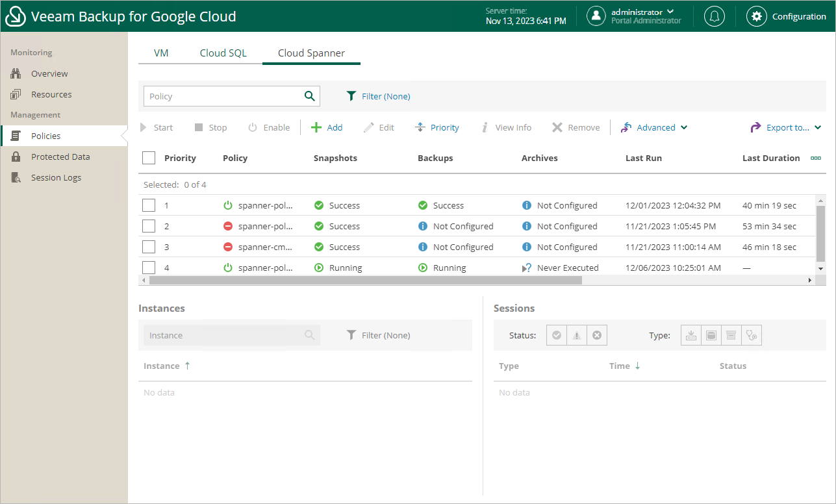
Task: Expand the Advanced dropdown menu
Action: point(655,127)
